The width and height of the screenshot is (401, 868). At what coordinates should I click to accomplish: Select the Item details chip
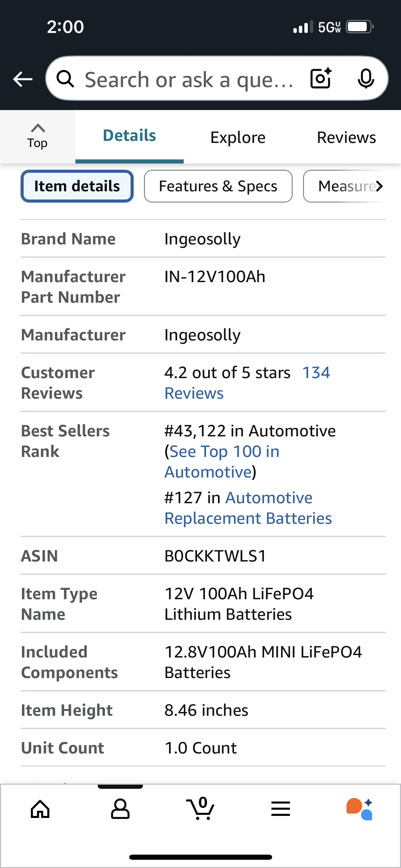pos(77,186)
